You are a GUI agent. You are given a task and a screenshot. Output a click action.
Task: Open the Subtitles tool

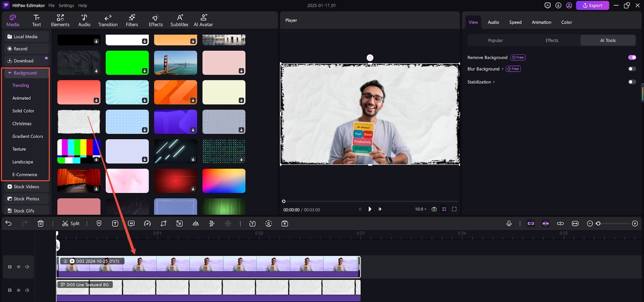pos(180,21)
